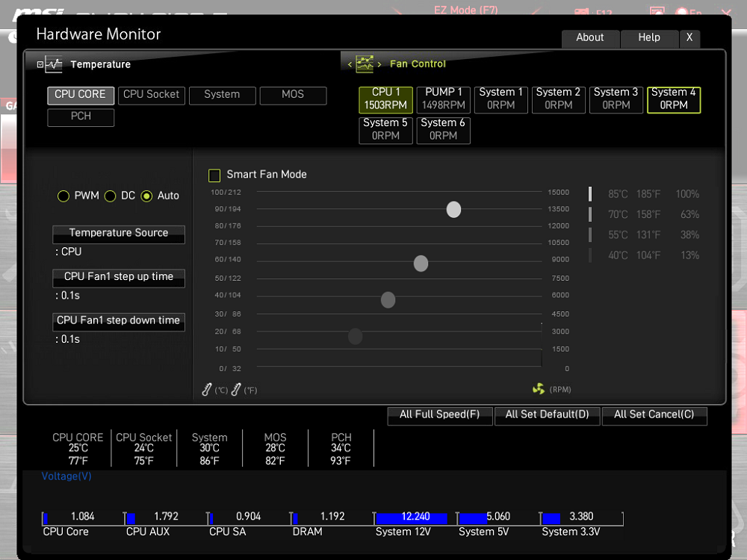Open CPU Fan1 step down time setting

pos(119,322)
